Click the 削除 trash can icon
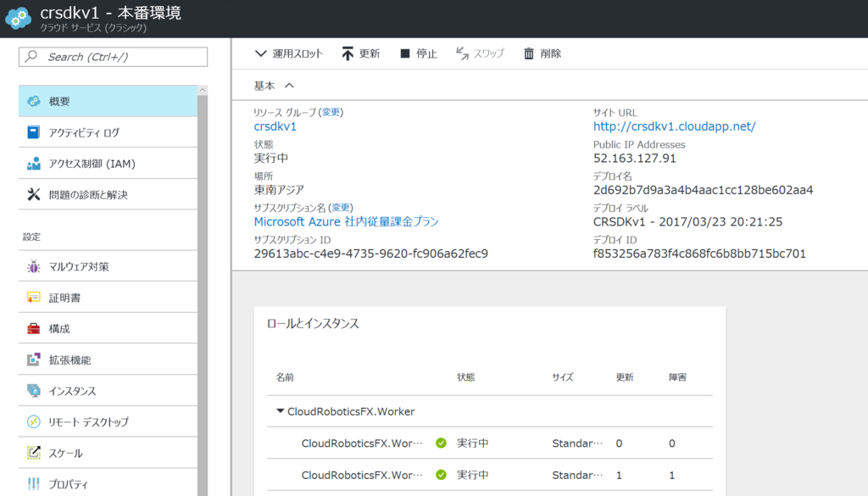The height and width of the screenshot is (496, 868). click(529, 53)
